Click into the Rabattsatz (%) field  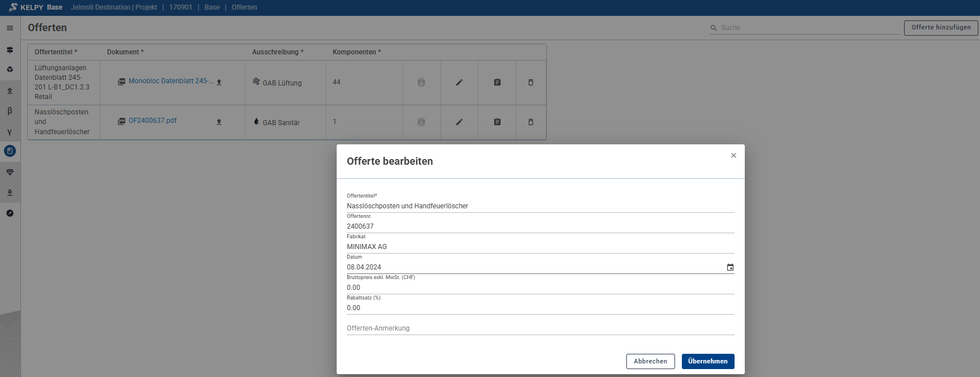point(540,308)
